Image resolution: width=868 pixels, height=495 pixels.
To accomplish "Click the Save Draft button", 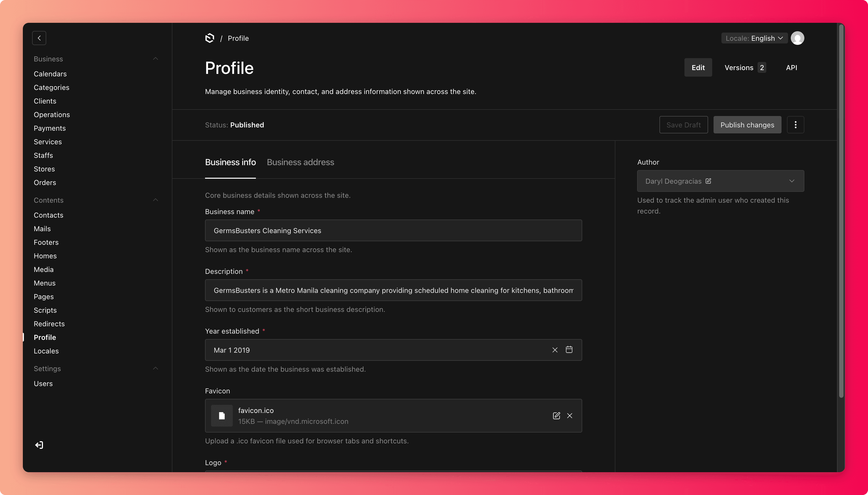I will pyautogui.click(x=683, y=125).
